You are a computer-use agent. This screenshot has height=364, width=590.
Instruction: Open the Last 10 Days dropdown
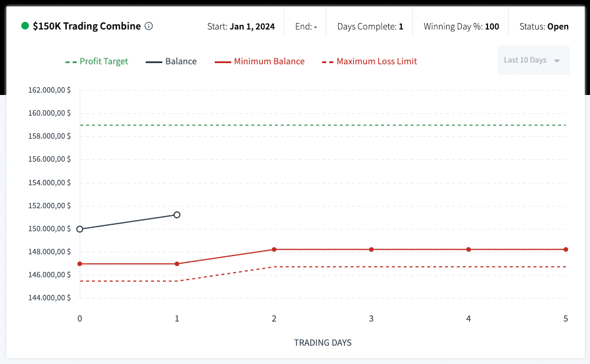coord(533,60)
